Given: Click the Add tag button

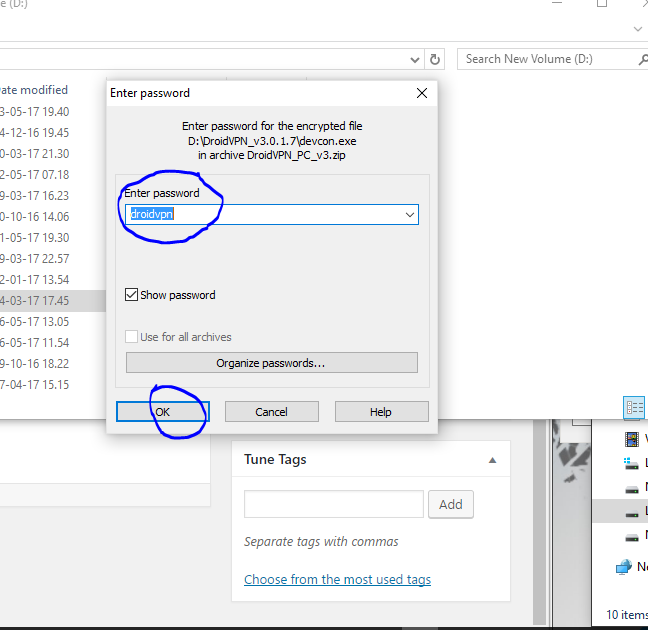Looking at the screenshot, I should 451,504.
